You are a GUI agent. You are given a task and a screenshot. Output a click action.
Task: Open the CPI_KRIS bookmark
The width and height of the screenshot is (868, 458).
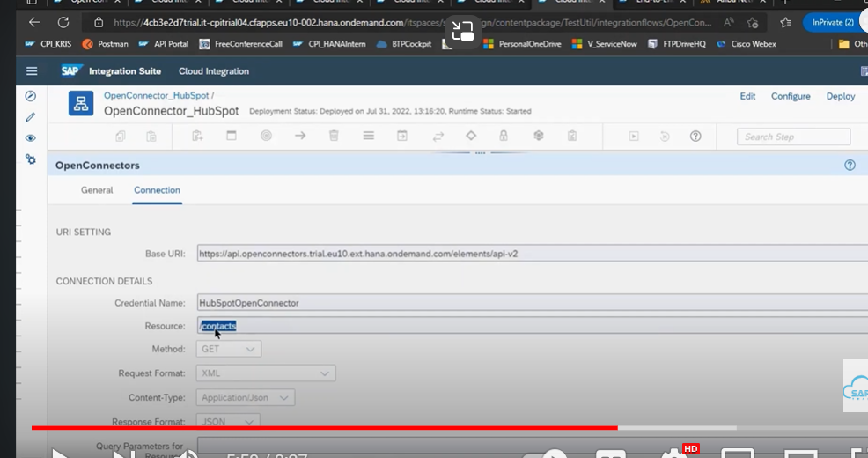pos(48,44)
